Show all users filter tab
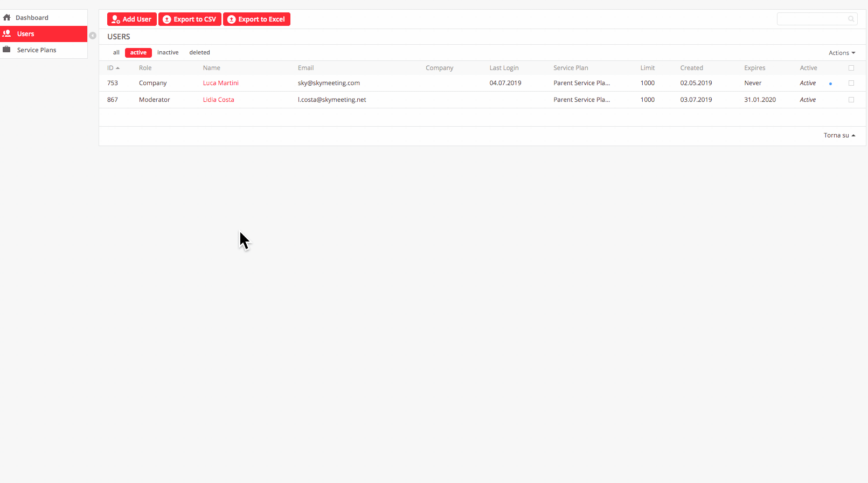868x483 pixels. (116, 52)
